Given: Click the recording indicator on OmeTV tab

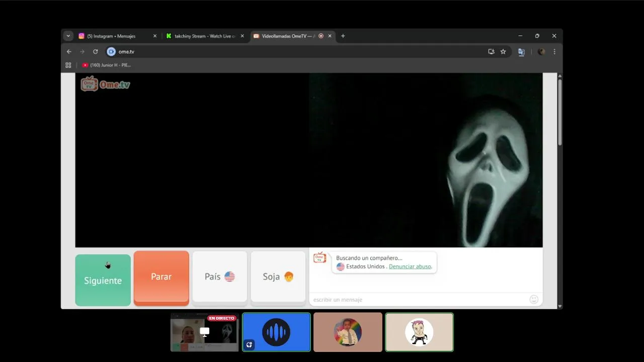Looking at the screenshot, I should (321, 36).
